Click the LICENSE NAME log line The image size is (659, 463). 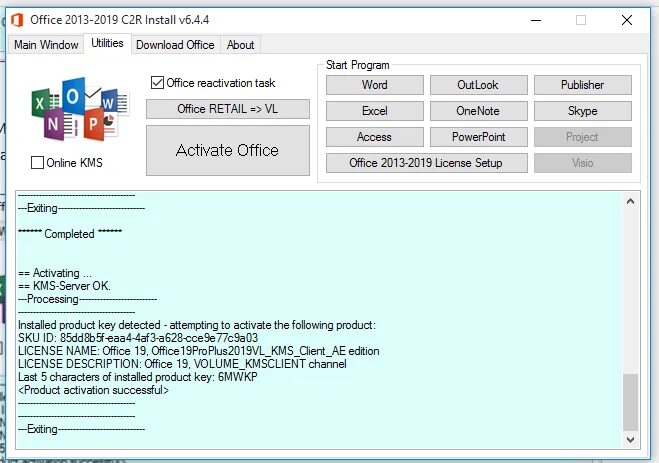[198, 351]
